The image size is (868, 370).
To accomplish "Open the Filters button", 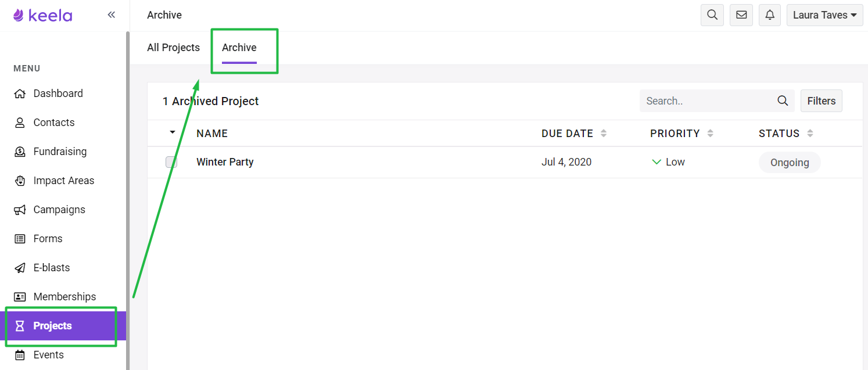I will 822,101.
